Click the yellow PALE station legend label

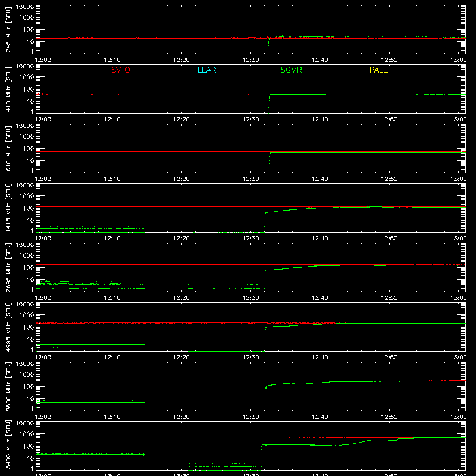378,70
